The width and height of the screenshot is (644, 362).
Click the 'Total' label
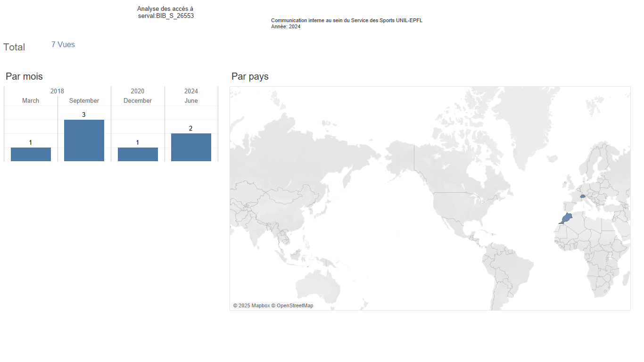coord(14,47)
